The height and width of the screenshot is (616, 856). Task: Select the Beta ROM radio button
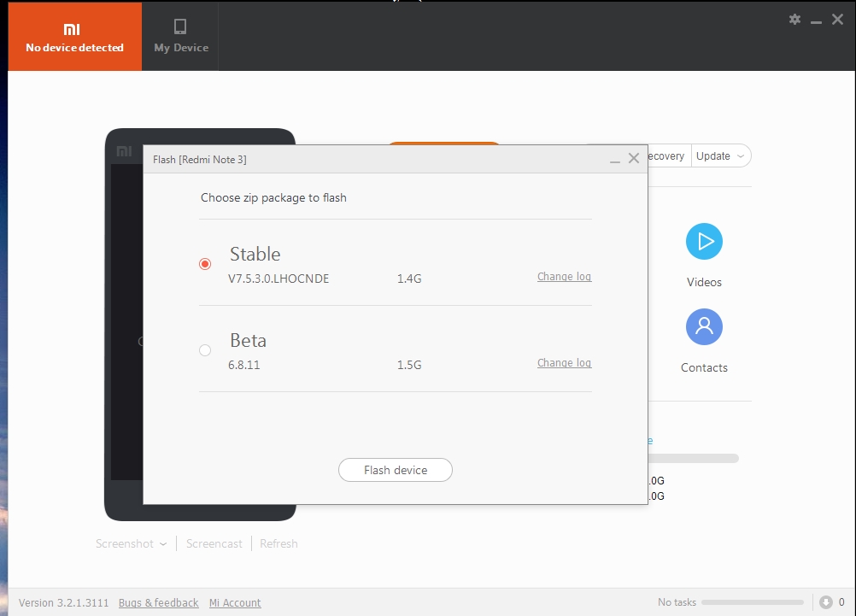tap(205, 350)
